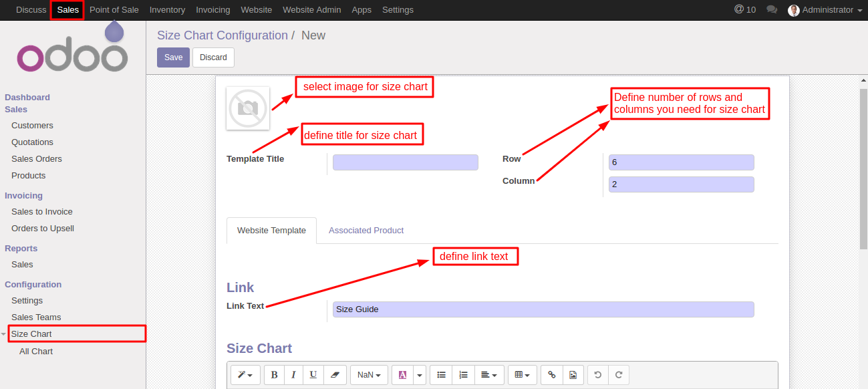The image size is (868, 389).
Task: Toggle underline in the size chart editor
Action: point(313,374)
